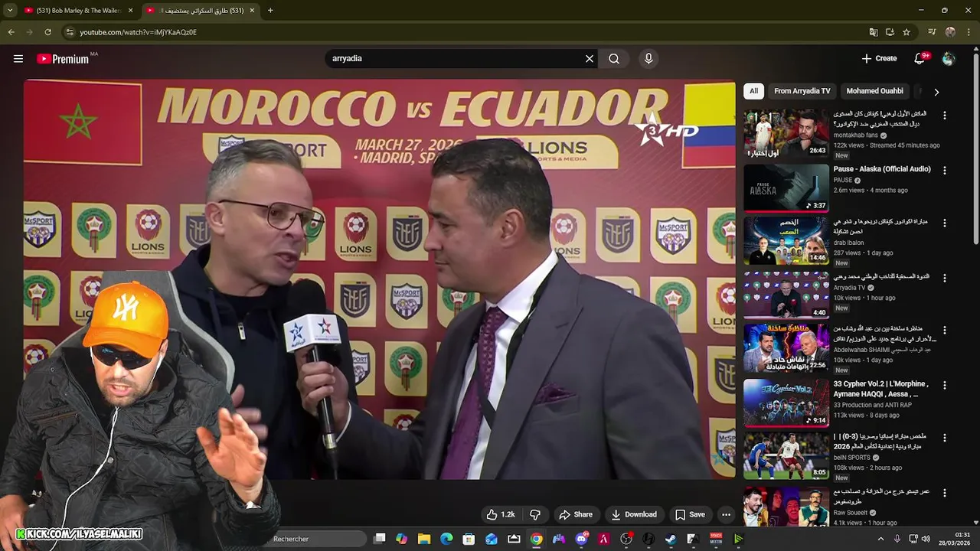Open options for montakhab fans video
The height and width of the screenshot is (551, 980).
point(944,116)
